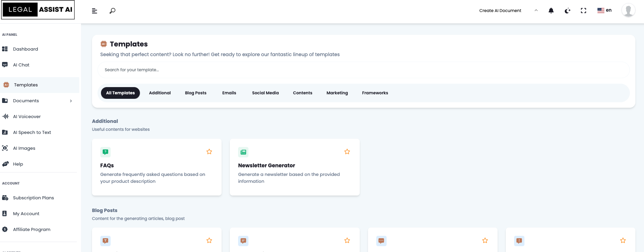The height and width of the screenshot is (252, 644).
Task: Click the AI Chat bubble icon
Action: point(5,65)
